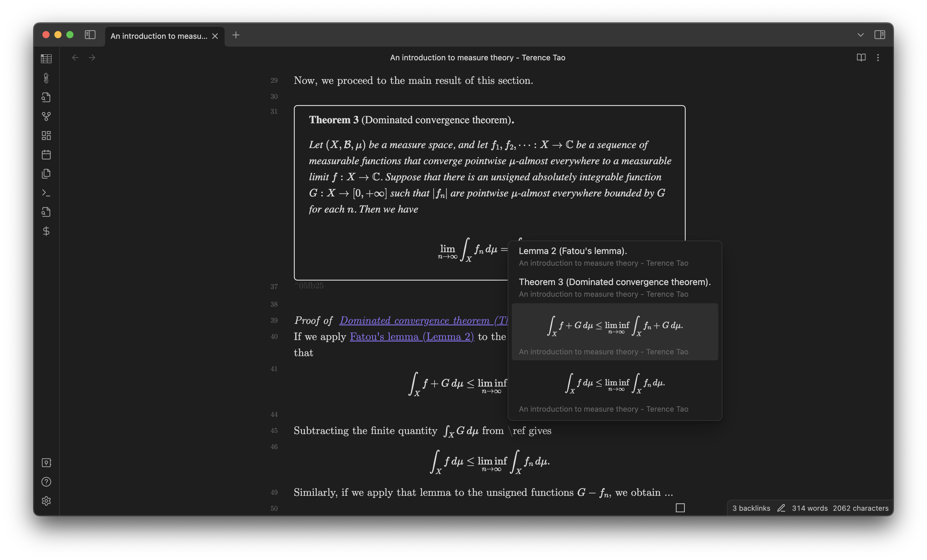Open the more options three-dot menu
The height and width of the screenshot is (560, 927).
pyautogui.click(x=878, y=58)
